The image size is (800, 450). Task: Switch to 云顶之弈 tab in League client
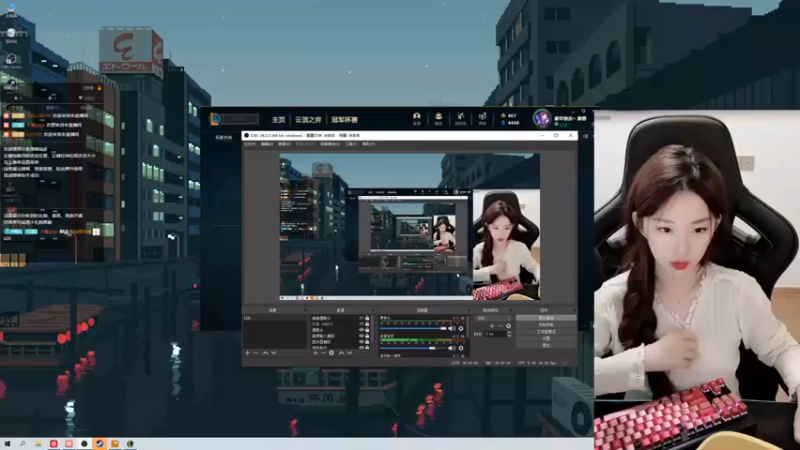click(308, 119)
